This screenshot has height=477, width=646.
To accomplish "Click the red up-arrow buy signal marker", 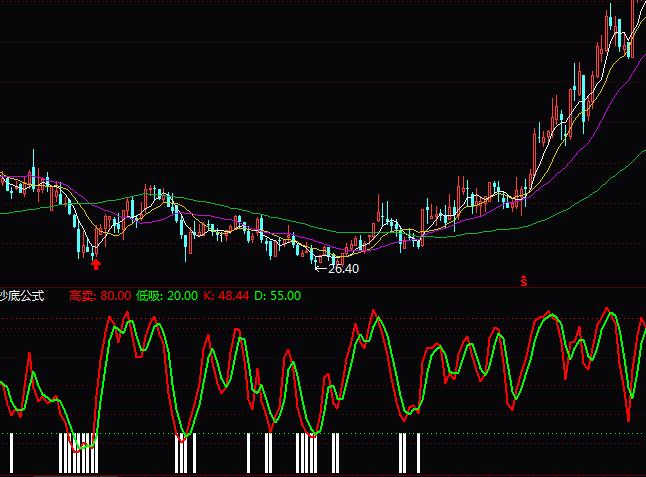I will click(x=96, y=265).
